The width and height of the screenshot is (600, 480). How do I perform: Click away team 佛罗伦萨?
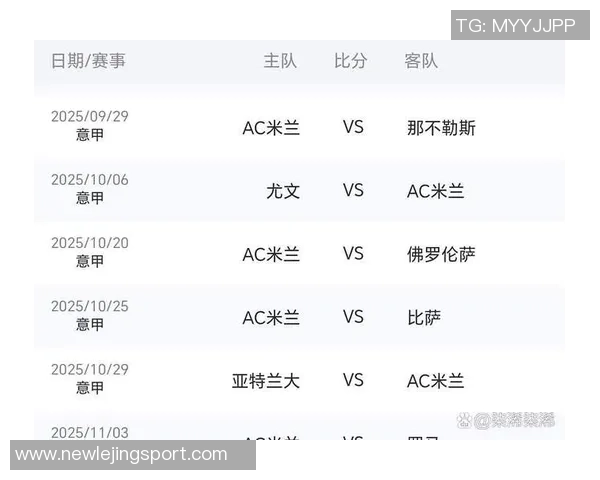441,254
